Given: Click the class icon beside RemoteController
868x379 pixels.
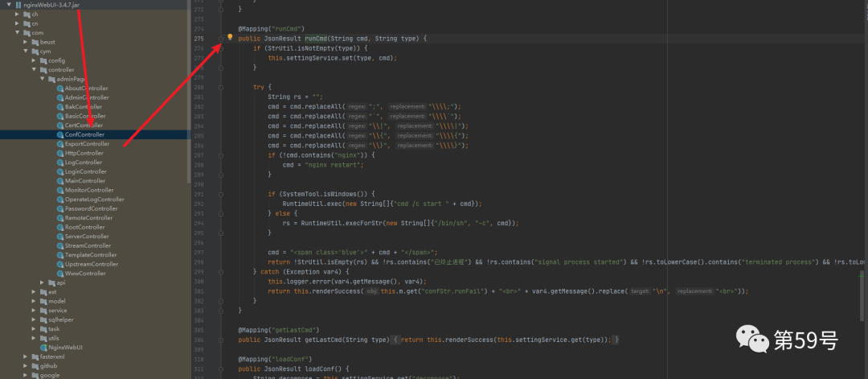Looking at the screenshot, I should tap(60, 218).
